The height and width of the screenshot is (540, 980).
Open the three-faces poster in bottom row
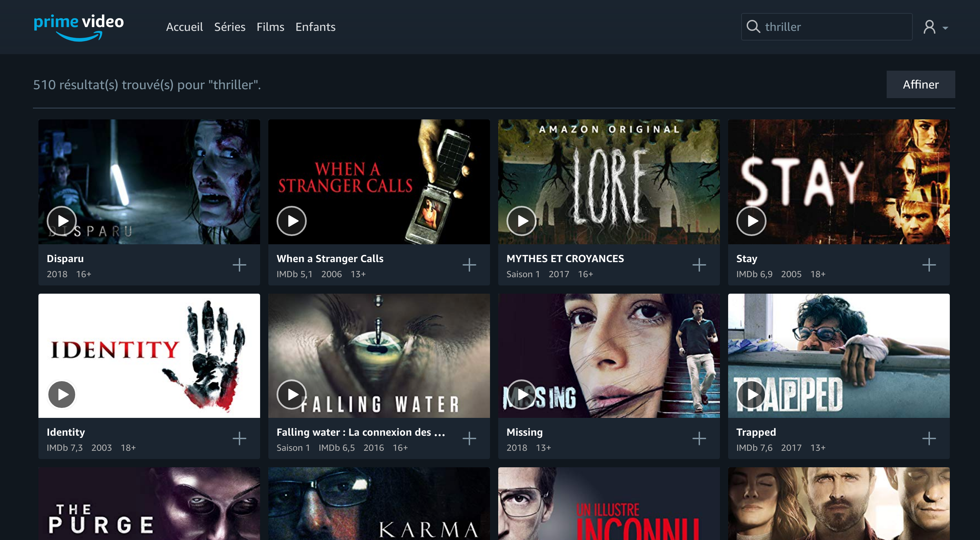pos(839,504)
